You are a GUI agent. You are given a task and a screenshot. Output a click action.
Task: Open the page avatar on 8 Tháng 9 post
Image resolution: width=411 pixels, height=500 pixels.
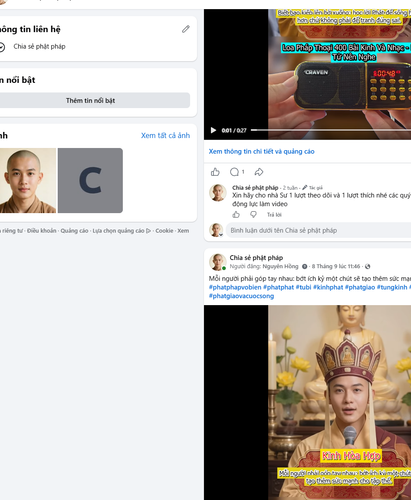[x=217, y=262]
